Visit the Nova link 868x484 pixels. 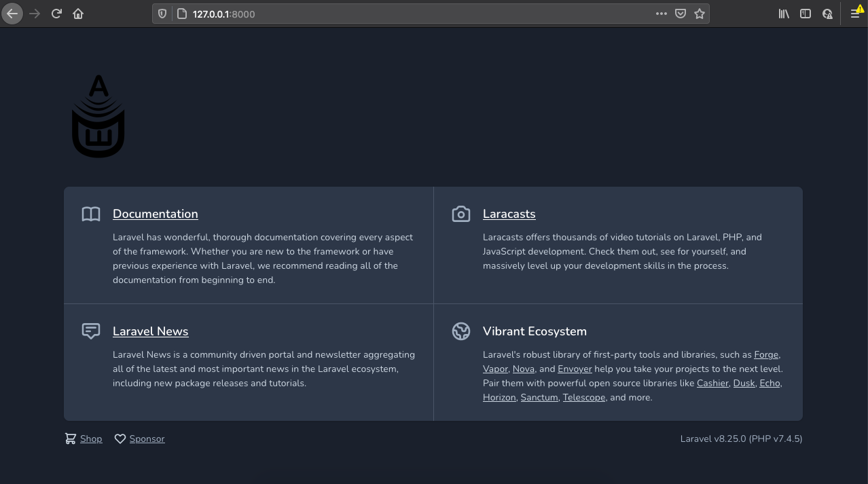click(524, 369)
